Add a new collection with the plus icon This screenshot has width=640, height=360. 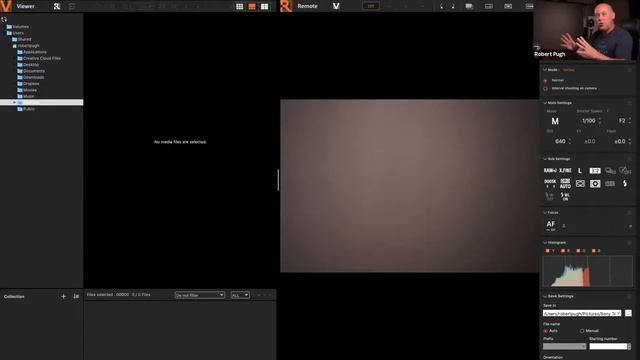(63, 296)
